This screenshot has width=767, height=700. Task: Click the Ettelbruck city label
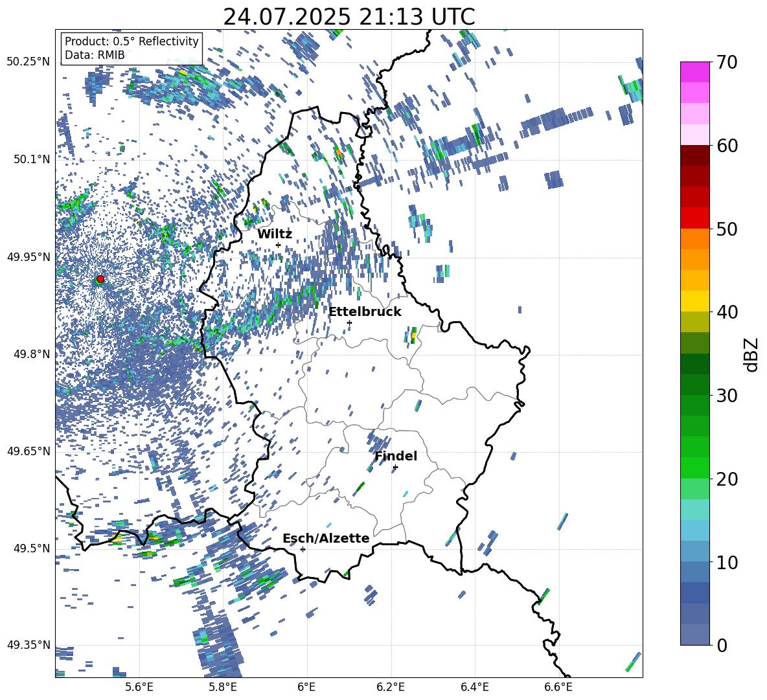[x=365, y=312]
